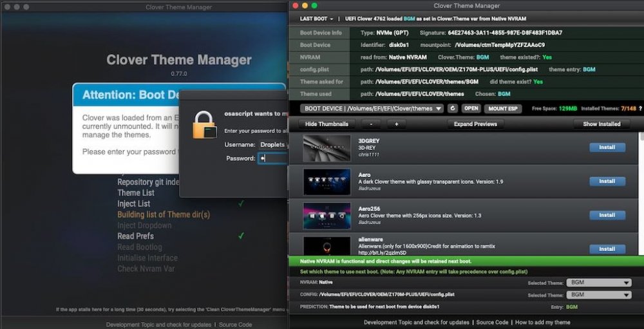Open the LAST BOOT dropdown menu
Screen dimensions: 644x329
[316, 19]
